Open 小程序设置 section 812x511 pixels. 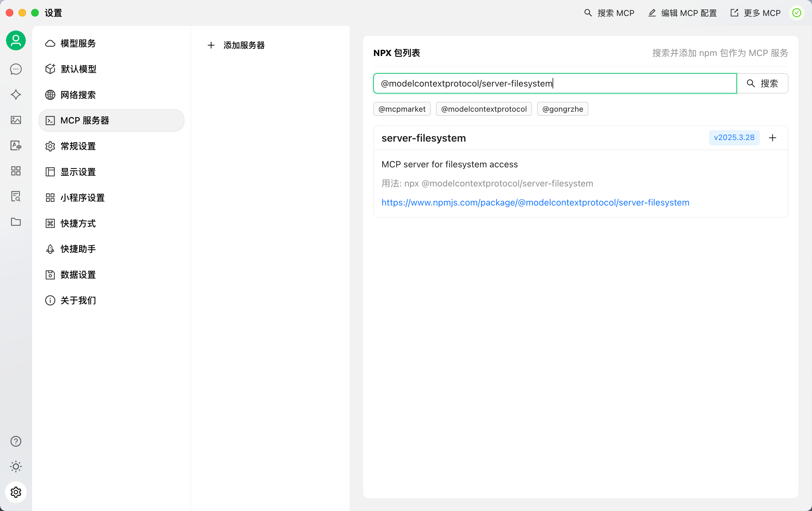(111, 198)
